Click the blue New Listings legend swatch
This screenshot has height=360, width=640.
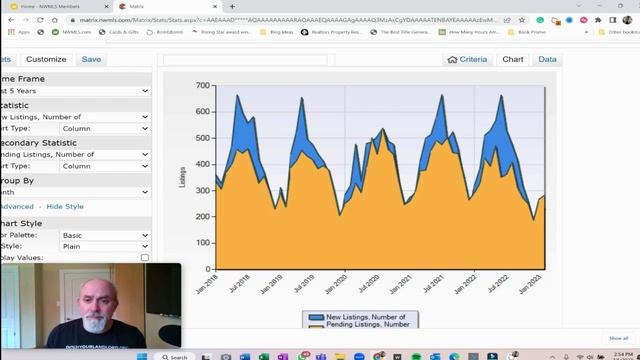316,317
